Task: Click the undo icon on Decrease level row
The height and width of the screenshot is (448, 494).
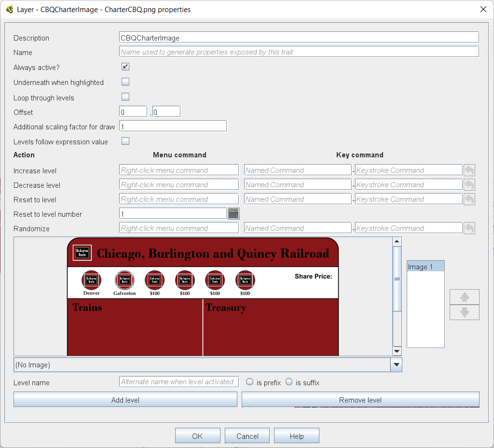Action: point(469,184)
